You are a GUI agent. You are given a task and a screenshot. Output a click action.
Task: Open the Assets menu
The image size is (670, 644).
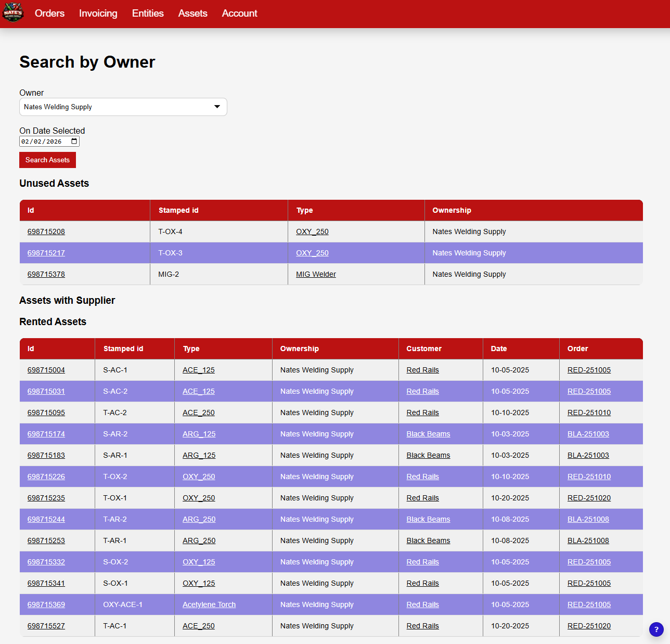point(192,14)
